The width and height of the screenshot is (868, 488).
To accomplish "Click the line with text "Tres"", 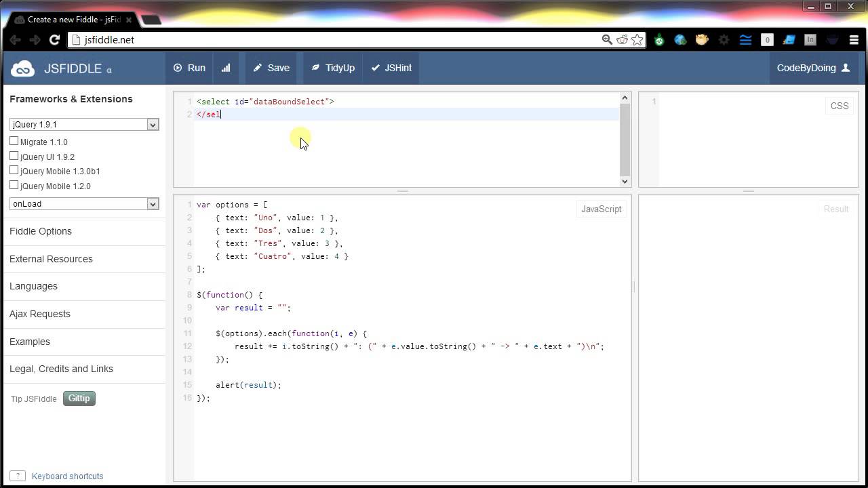I will (x=279, y=243).
